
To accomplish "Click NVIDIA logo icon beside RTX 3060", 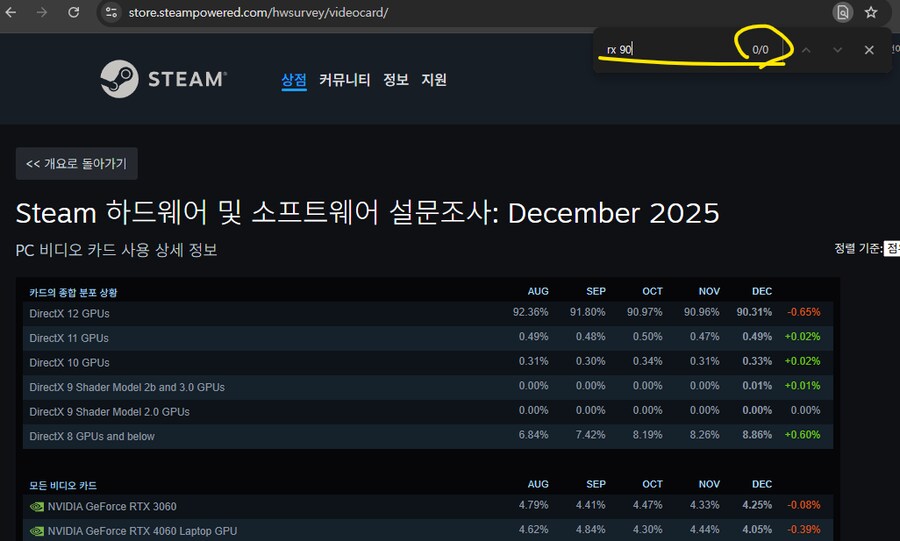I will (37, 507).
